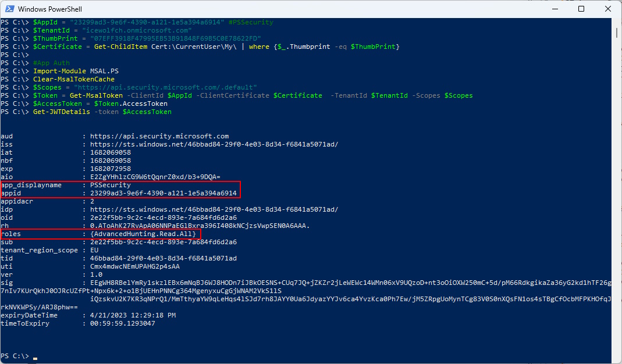Screen dimensions: 622x364
Task: Click the "app_displayname" field name
Action: click(x=31, y=185)
